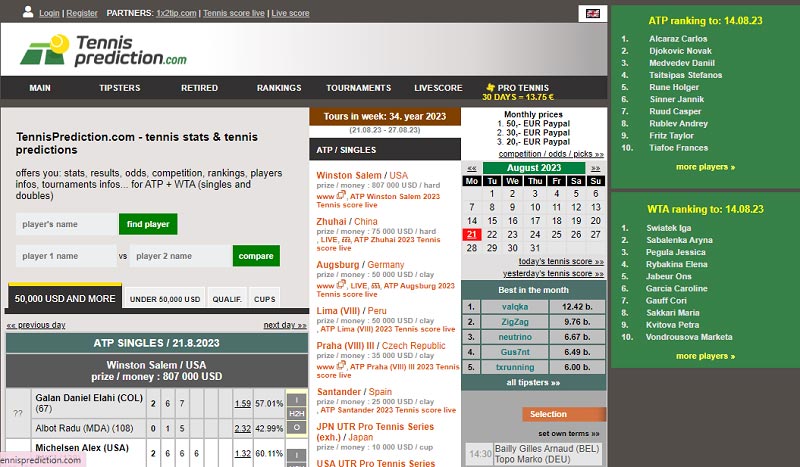The width and height of the screenshot is (800, 467).
Task: Open H2H for Galan vs Albot match
Action: pos(296,413)
